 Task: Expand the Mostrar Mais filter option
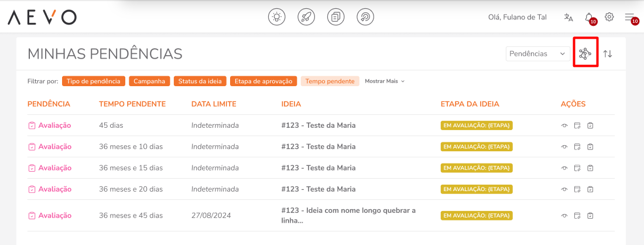pyautogui.click(x=385, y=81)
